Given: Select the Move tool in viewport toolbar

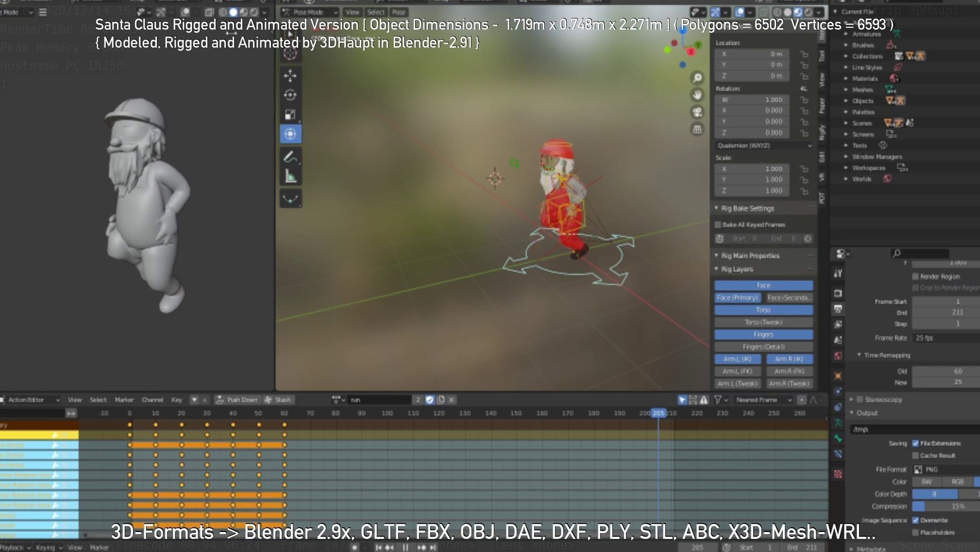Looking at the screenshot, I should (290, 76).
